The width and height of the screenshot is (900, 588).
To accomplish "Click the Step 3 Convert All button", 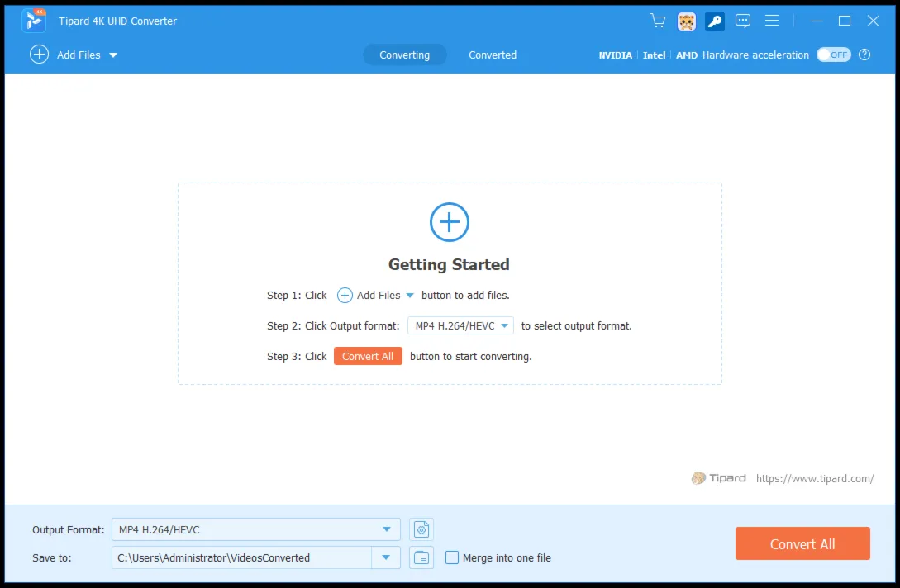I will coord(368,356).
